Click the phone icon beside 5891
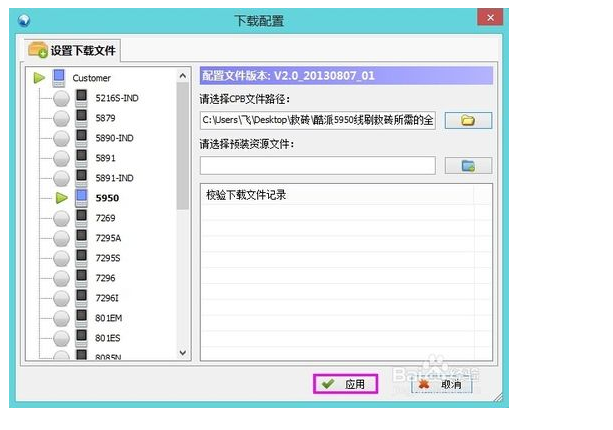 click(81, 158)
